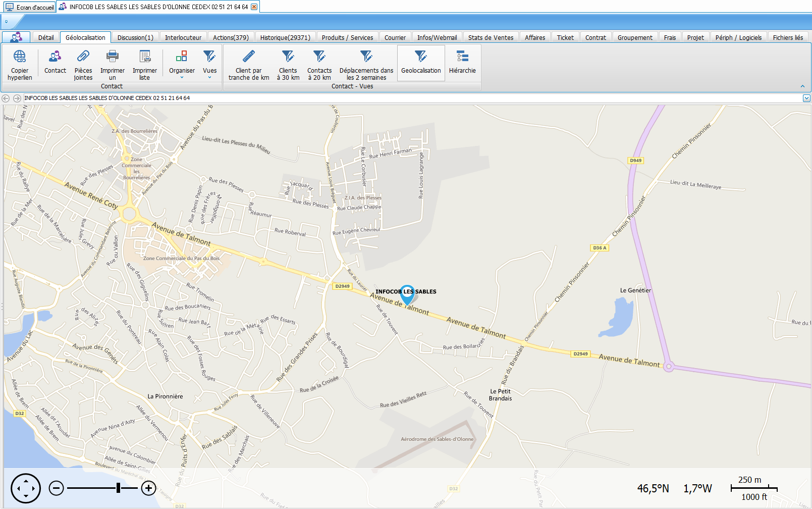Click the map zoom slider handle
Screen dimensions: 812x509
[x=118, y=488]
